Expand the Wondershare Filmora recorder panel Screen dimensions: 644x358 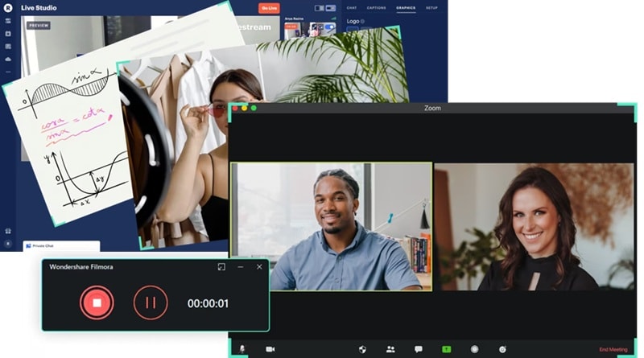tap(221, 267)
